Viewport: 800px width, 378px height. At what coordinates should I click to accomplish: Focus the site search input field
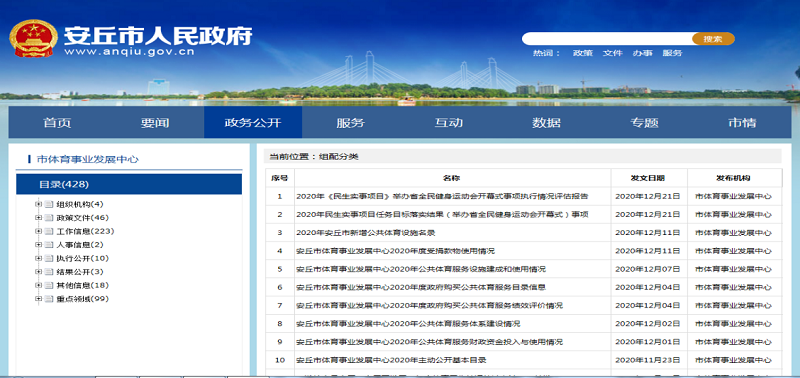pos(607,39)
